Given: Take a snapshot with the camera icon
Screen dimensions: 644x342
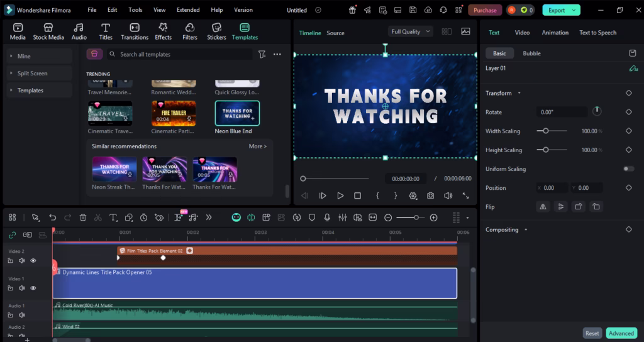Looking at the screenshot, I should click(431, 196).
